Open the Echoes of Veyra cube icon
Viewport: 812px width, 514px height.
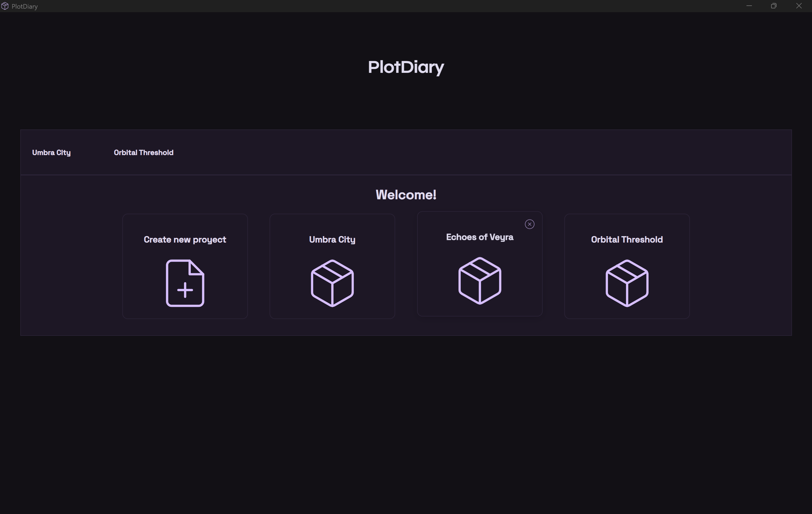[x=480, y=281]
